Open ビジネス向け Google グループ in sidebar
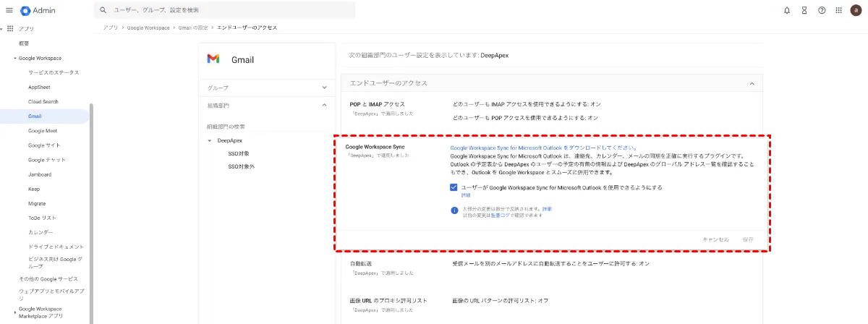Screen dimensions: 868x324 [56, 261]
